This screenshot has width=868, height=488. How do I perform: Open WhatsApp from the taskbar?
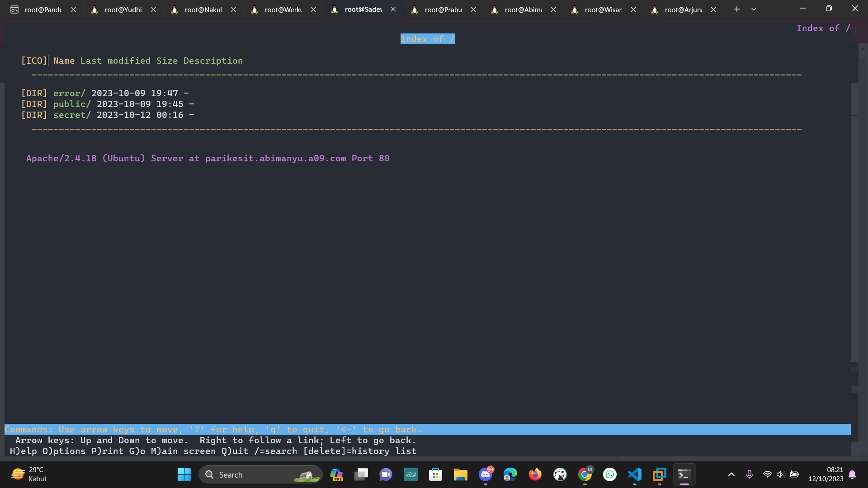(x=610, y=474)
